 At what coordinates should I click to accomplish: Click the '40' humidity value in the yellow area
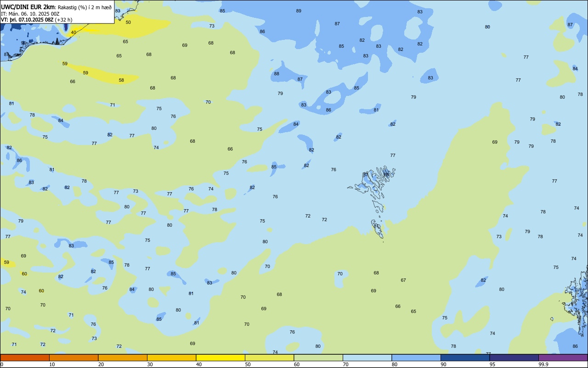click(73, 32)
